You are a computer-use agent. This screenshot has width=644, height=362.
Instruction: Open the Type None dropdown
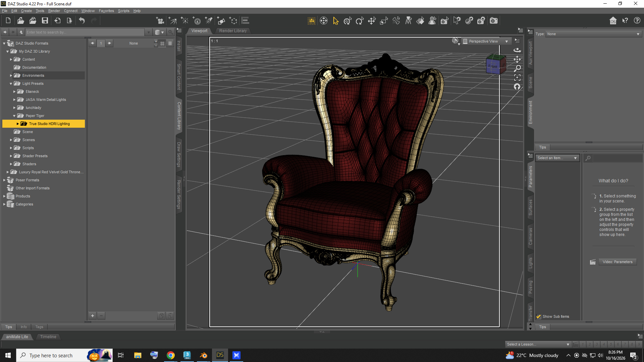[593, 34]
